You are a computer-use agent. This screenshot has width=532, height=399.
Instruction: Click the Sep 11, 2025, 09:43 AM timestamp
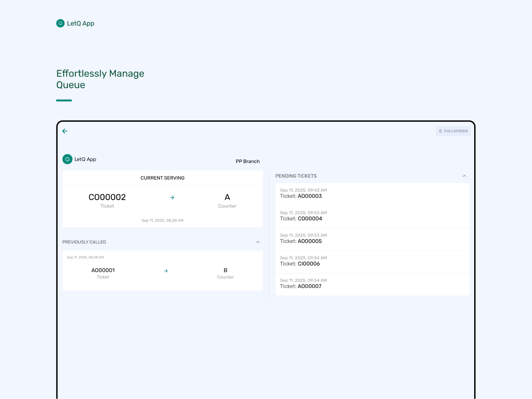(303, 190)
